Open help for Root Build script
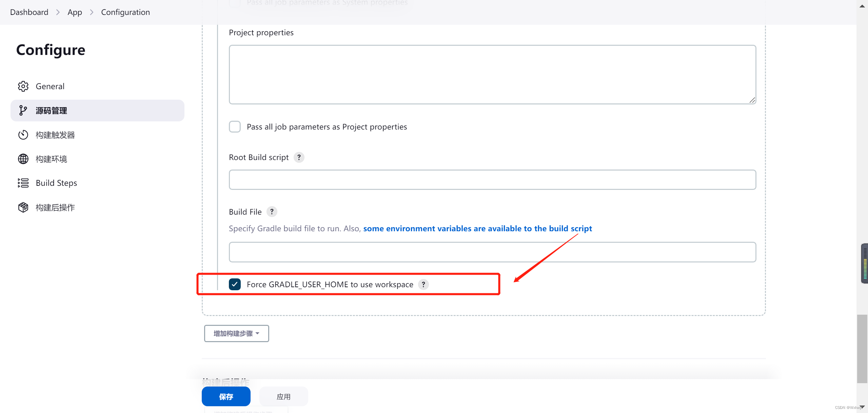 [299, 157]
